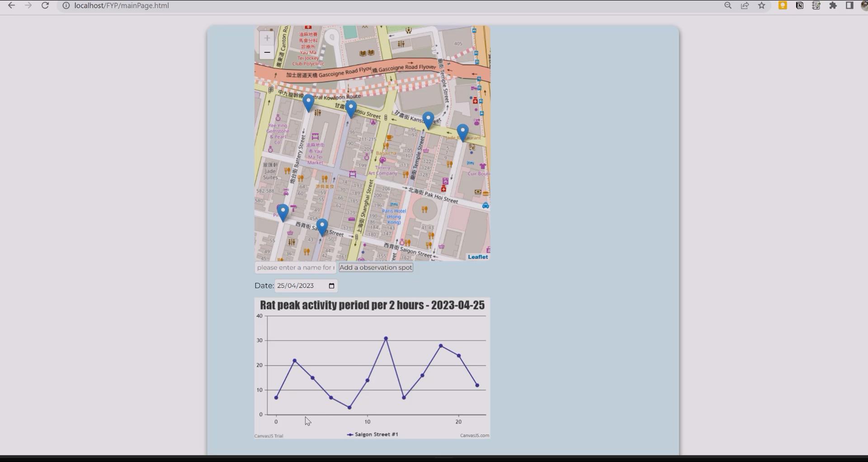Click the highest peak data point on chart
Viewport: 868px width, 462px height.
pos(386,338)
